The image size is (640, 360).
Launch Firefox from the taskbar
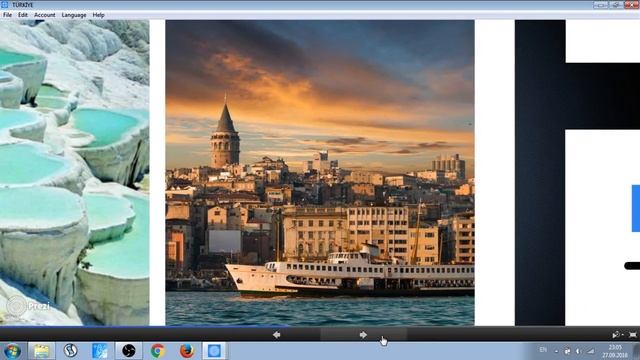(187, 351)
